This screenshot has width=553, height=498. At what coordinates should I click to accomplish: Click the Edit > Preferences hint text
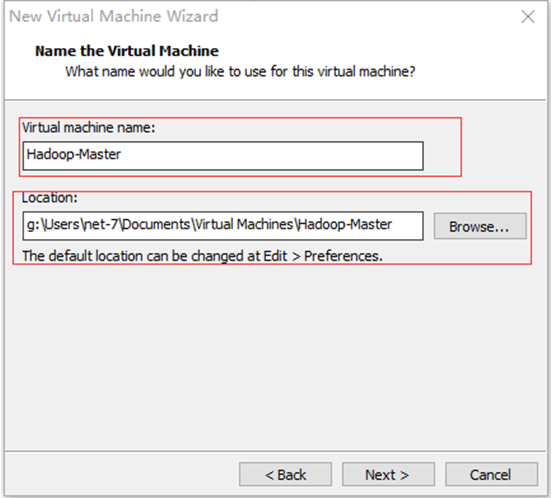[x=202, y=256]
